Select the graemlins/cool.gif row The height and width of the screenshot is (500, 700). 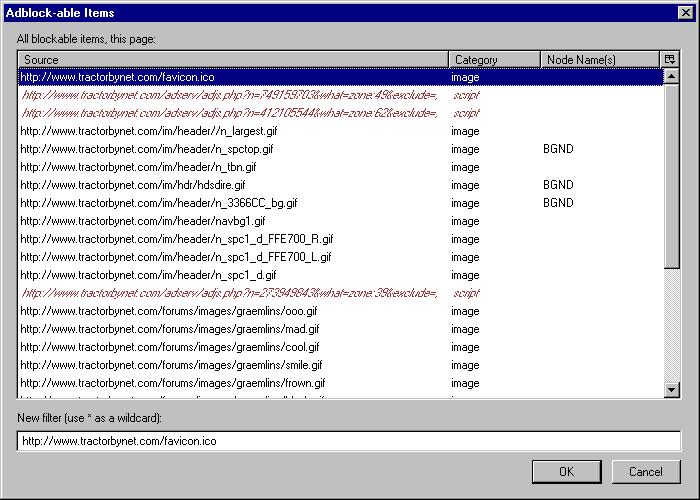(341, 347)
